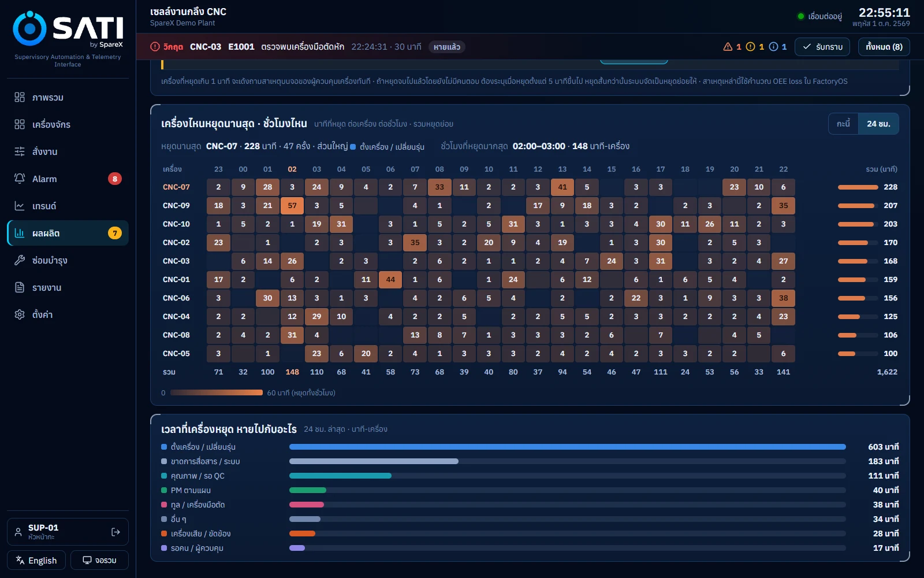This screenshot has width=924, height=578.
Task: Select the CNC-07 row label
Action: click(176, 187)
